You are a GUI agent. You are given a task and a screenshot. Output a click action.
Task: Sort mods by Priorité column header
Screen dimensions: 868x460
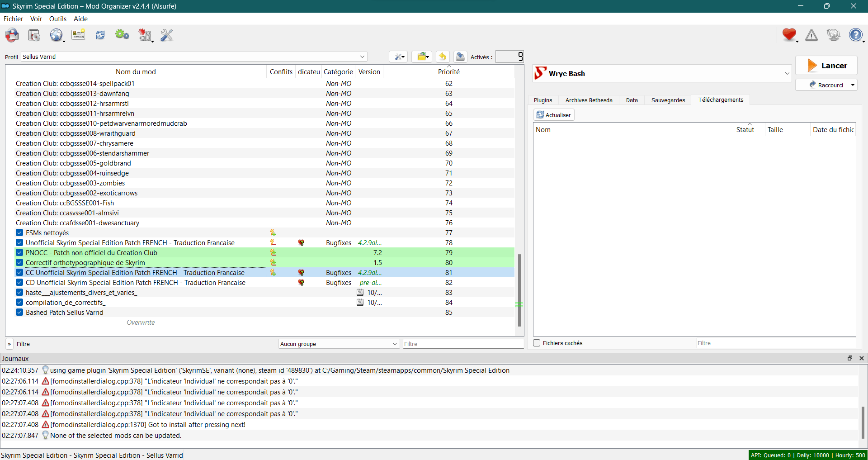click(x=448, y=71)
